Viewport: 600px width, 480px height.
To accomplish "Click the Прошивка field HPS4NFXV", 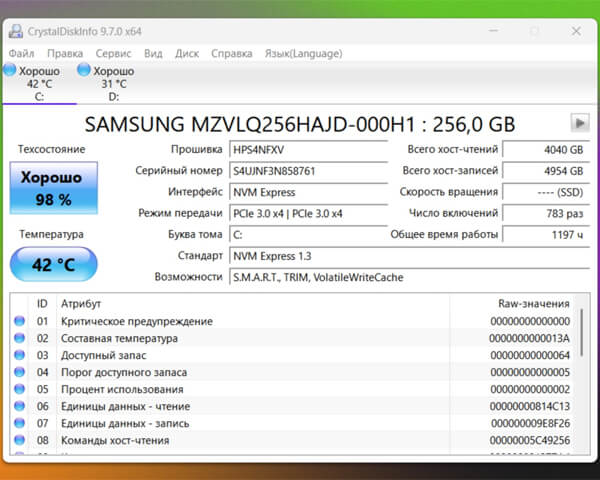I will [308, 149].
